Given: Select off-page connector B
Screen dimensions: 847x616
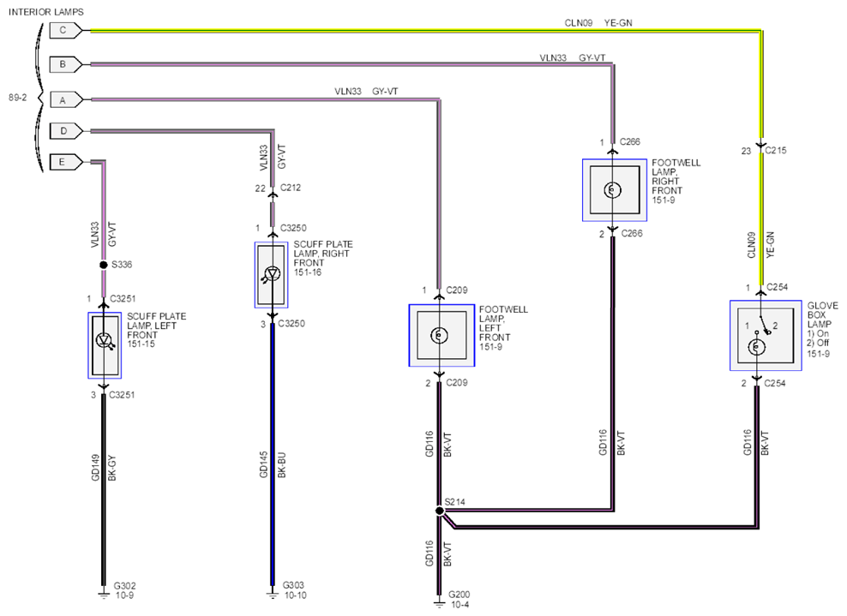Looking at the screenshot, I should 66,65.
